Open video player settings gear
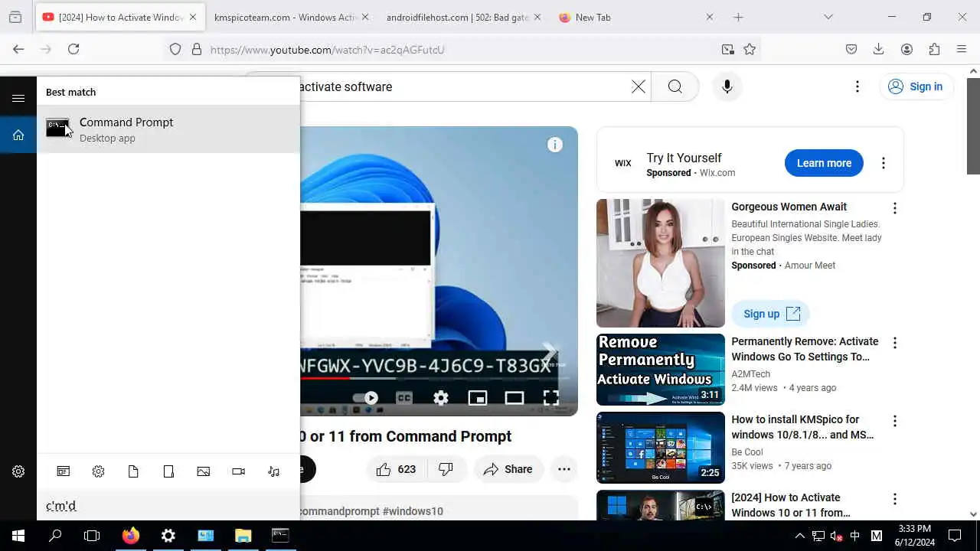 pyautogui.click(x=441, y=398)
